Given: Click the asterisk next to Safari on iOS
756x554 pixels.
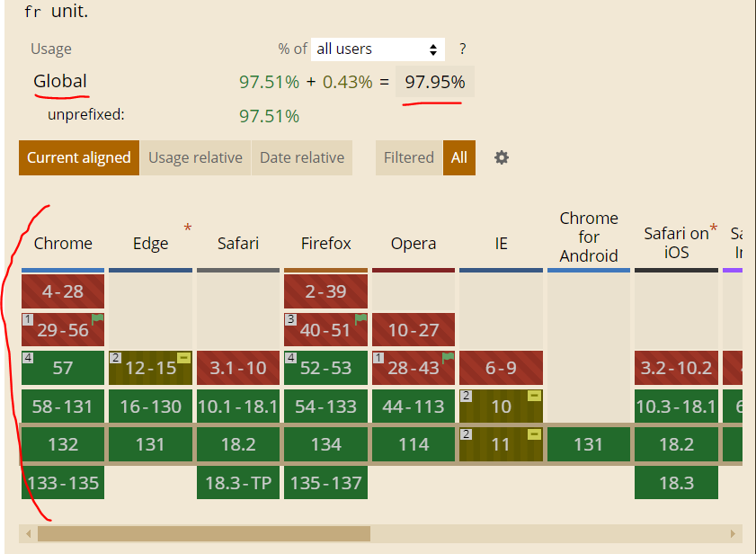Looking at the screenshot, I should (x=713, y=228).
